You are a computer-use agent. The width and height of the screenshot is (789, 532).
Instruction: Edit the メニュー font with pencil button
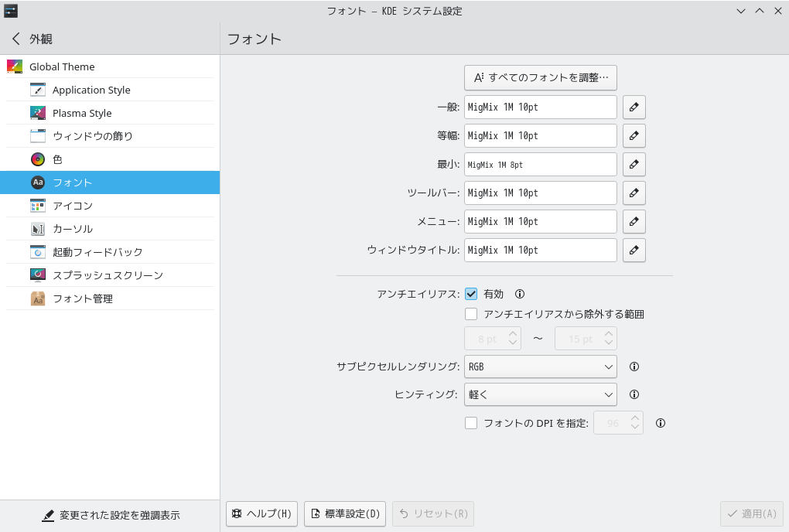click(x=634, y=222)
